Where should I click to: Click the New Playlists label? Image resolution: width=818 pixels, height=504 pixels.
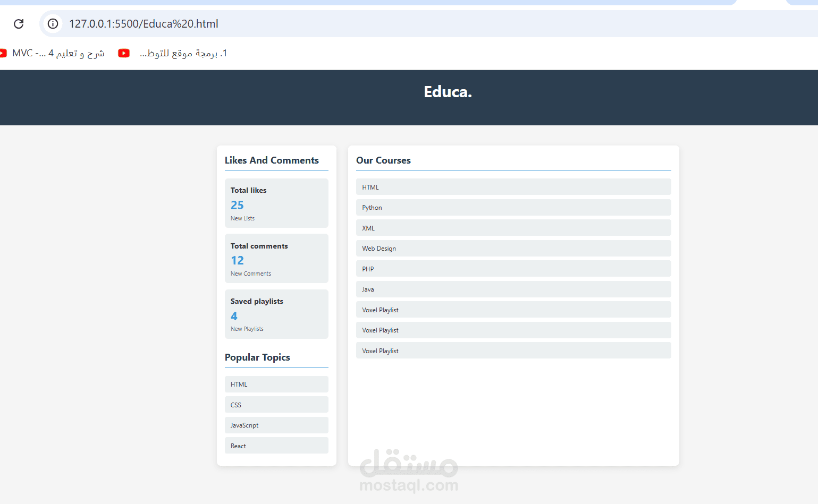(247, 329)
